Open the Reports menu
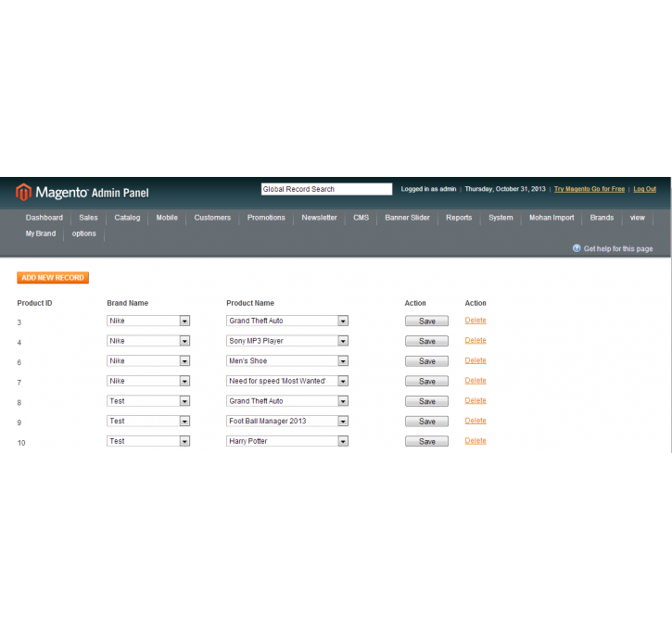 coord(459,218)
